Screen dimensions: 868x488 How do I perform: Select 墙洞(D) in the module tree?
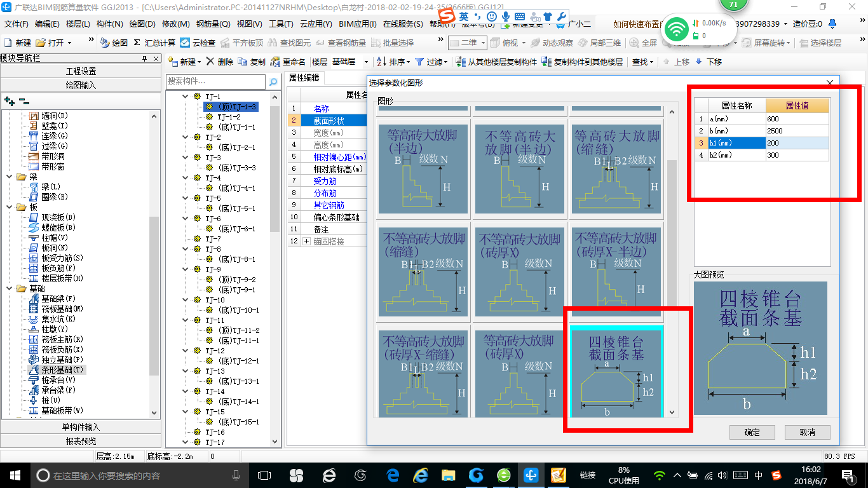49,116
